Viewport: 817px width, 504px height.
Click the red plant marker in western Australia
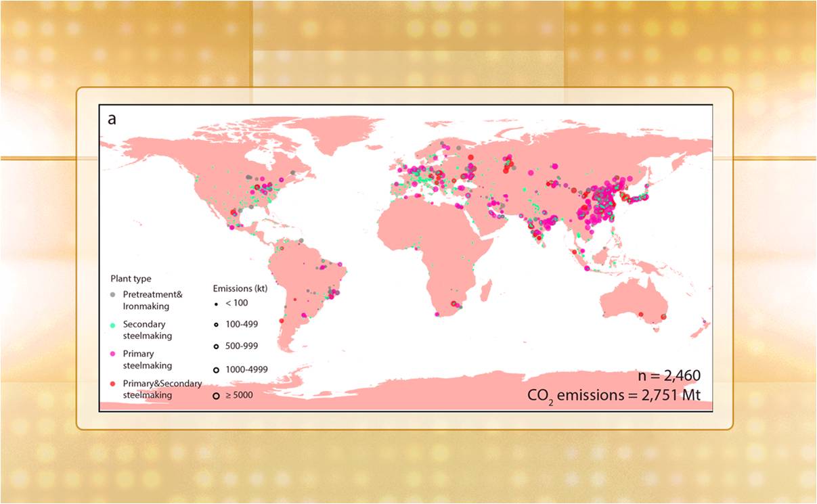click(640, 314)
